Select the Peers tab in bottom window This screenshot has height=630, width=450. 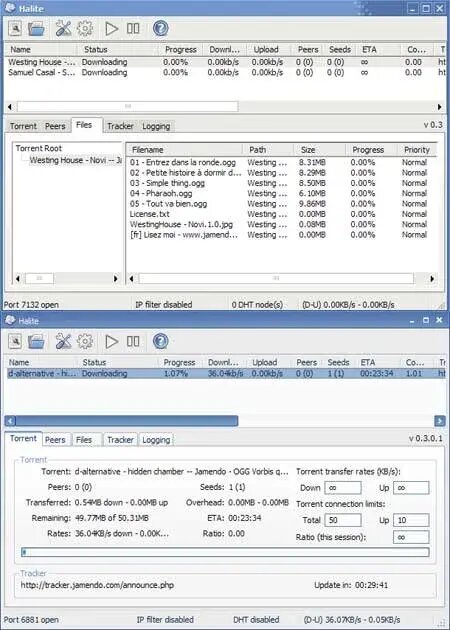(55, 440)
